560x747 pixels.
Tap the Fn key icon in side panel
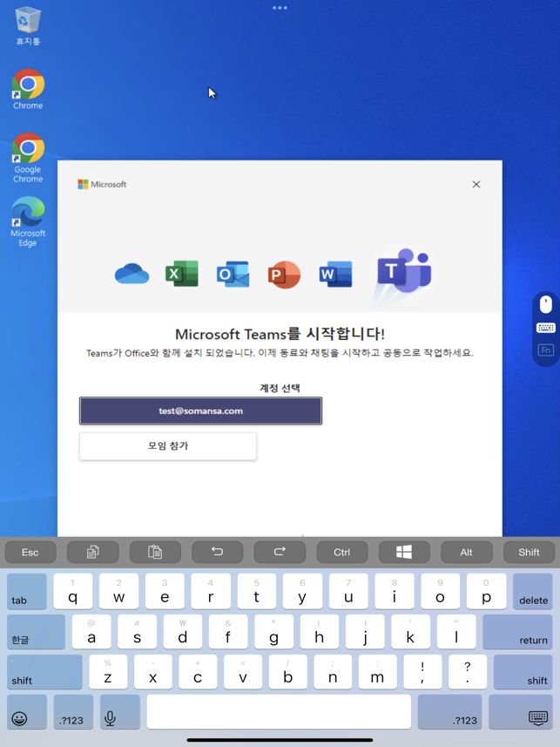(x=546, y=350)
